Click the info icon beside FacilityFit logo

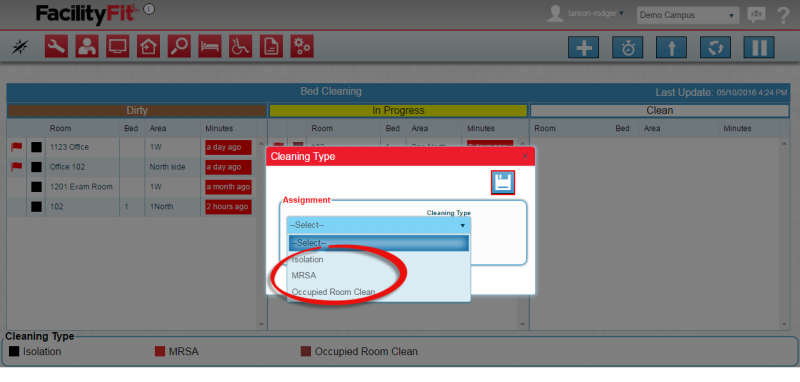(149, 9)
